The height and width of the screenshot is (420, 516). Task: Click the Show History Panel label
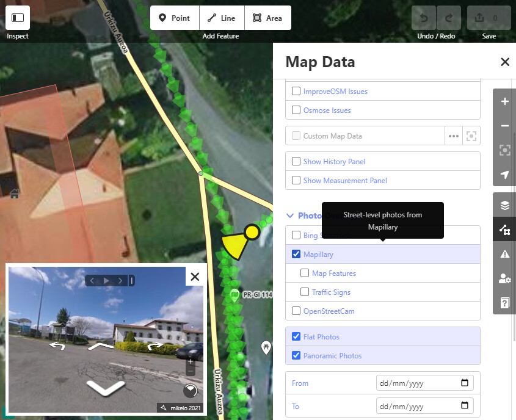335,162
